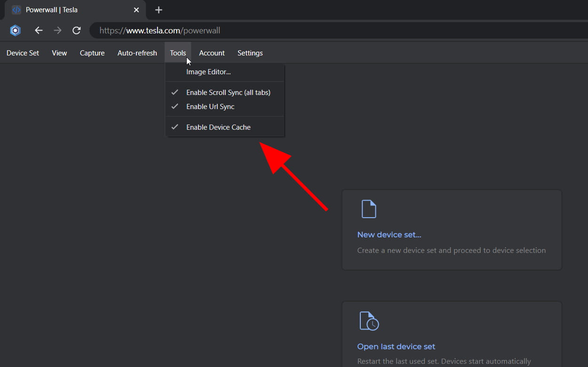Choose Image Editor... from the Tools menu
This screenshot has width=588, height=367.
point(225,72)
